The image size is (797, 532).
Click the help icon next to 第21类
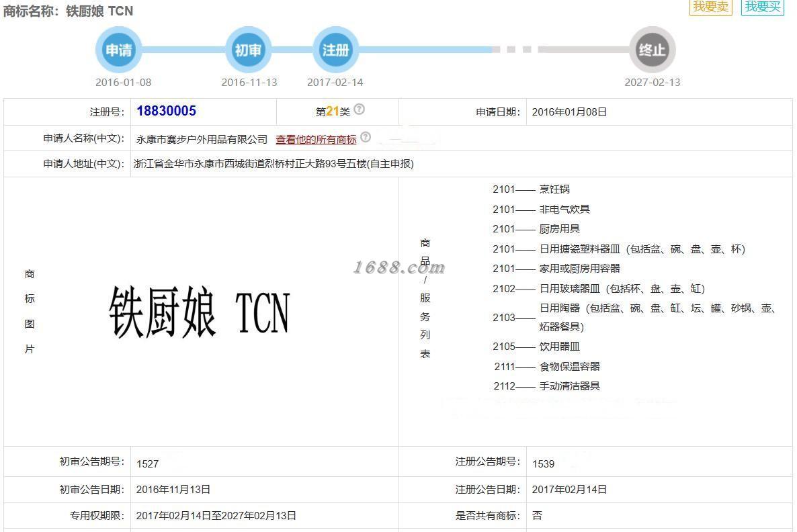(359, 109)
